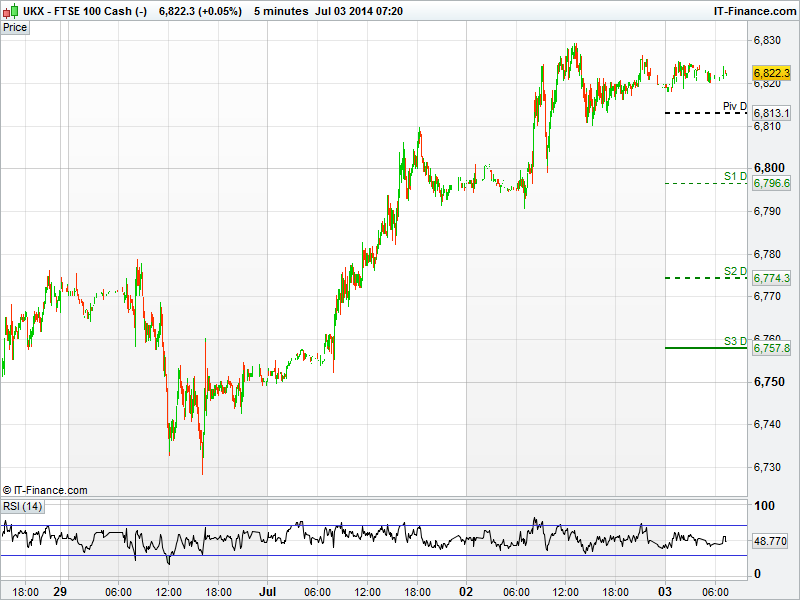Click the Jul date marker on time axis

coord(267,592)
